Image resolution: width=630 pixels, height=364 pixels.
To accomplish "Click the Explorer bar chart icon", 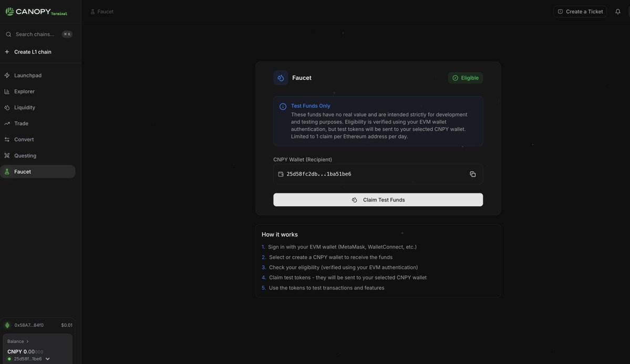I will pos(7,91).
